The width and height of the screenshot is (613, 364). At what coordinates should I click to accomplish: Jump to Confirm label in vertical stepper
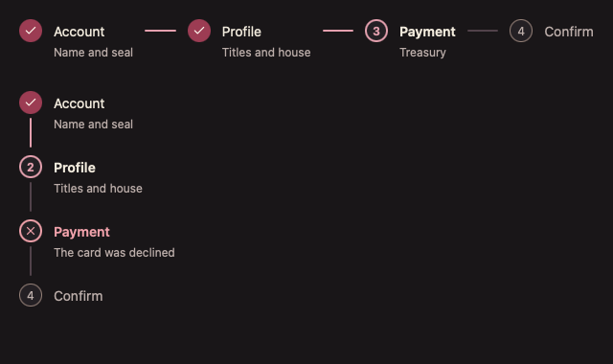(x=79, y=296)
